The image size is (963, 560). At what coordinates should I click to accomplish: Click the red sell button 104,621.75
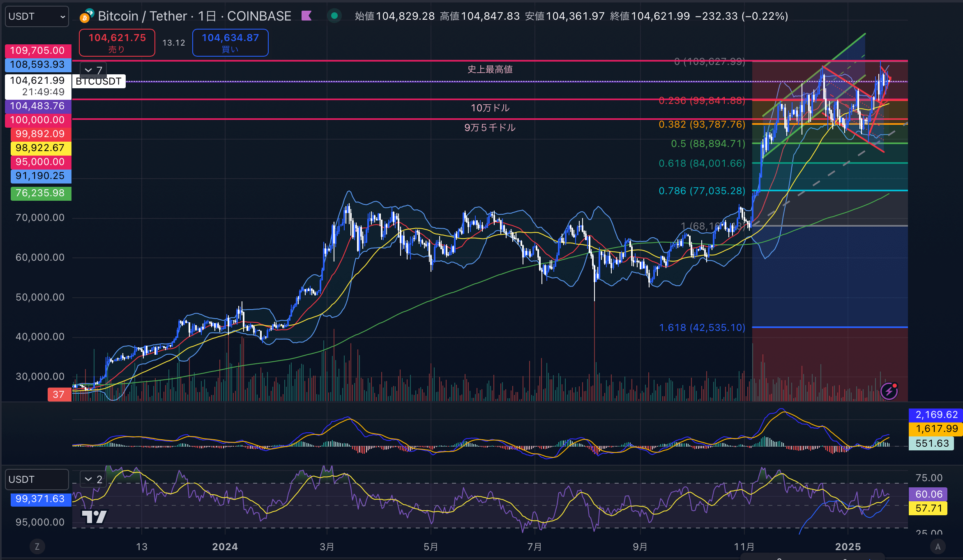click(x=117, y=43)
